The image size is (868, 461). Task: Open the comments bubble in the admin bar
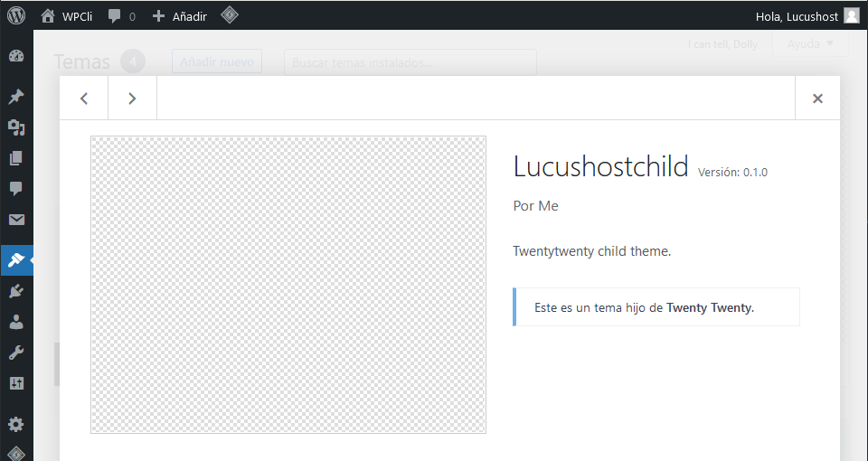[x=122, y=16]
